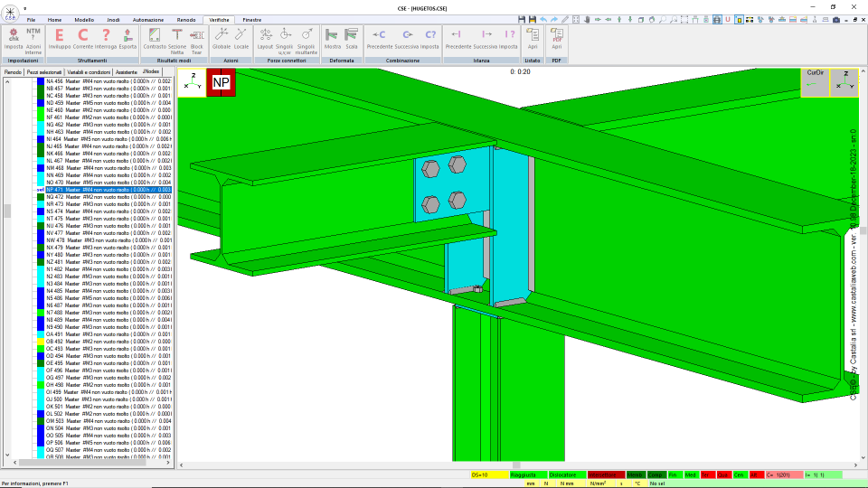Switch to the Modello ribbon tab
This screenshot has height=488, width=868.
[x=84, y=20]
